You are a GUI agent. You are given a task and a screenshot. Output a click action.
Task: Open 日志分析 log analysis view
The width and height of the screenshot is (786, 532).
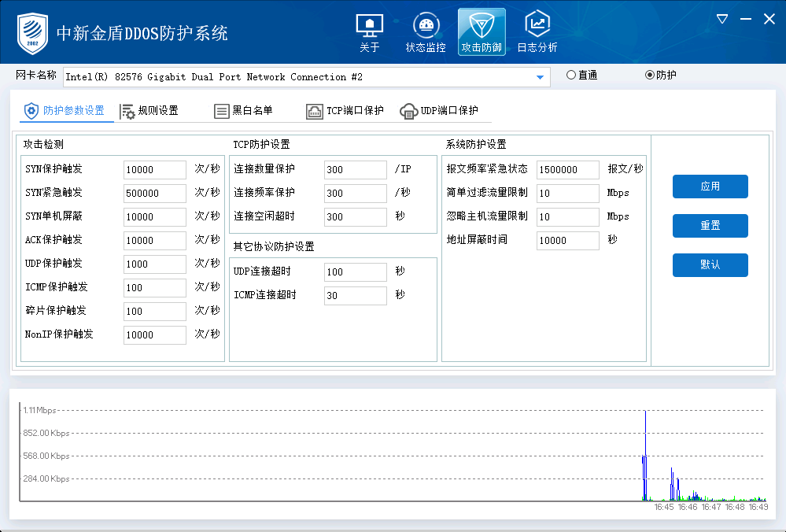tap(537, 33)
